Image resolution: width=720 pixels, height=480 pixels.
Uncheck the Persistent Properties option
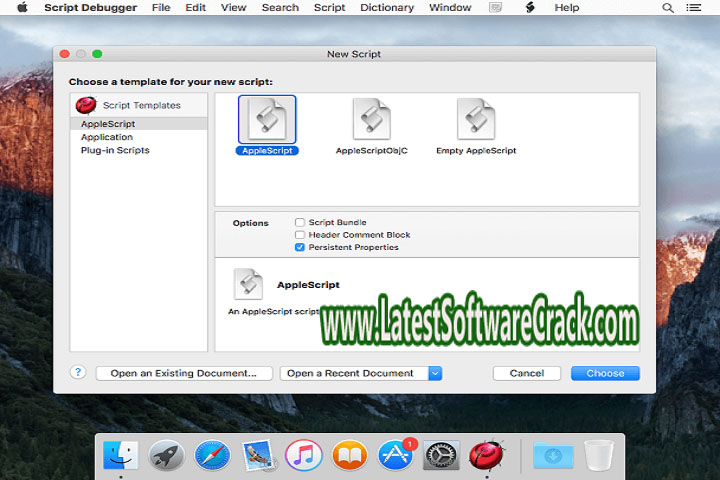coord(300,247)
